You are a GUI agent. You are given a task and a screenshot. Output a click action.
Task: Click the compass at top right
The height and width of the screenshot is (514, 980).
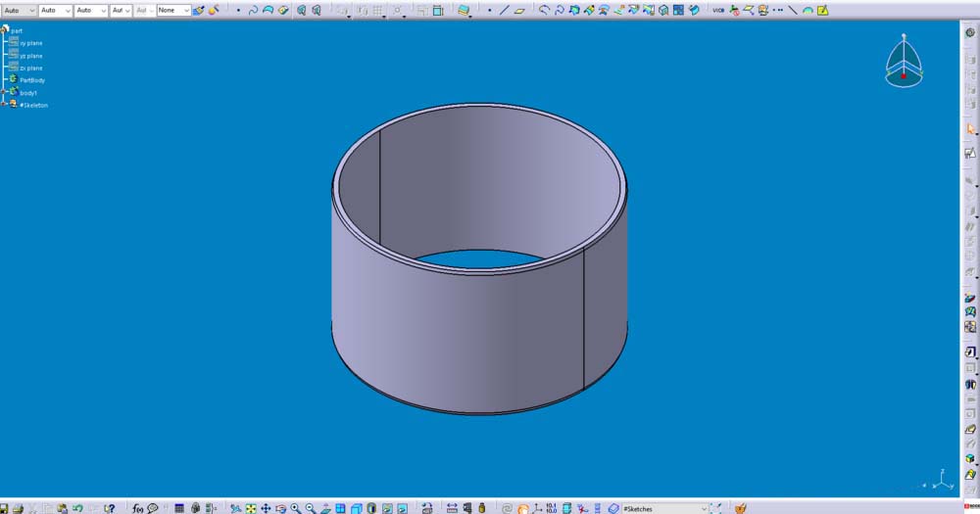[904, 62]
